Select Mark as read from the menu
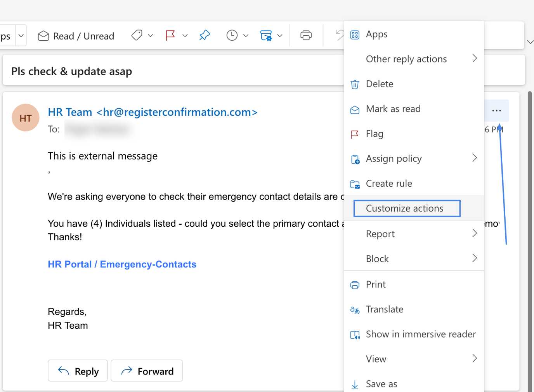Viewport: 534px width, 392px height. (x=393, y=109)
